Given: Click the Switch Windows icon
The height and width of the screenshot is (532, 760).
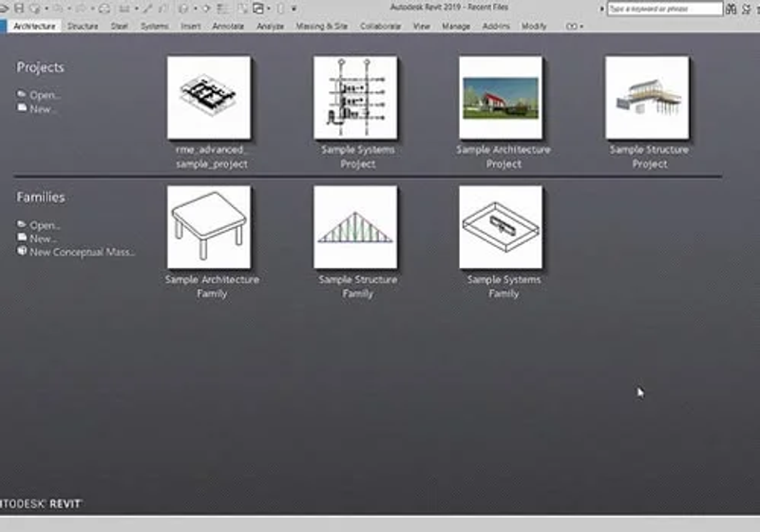Looking at the screenshot, I should tap(257, 9).
